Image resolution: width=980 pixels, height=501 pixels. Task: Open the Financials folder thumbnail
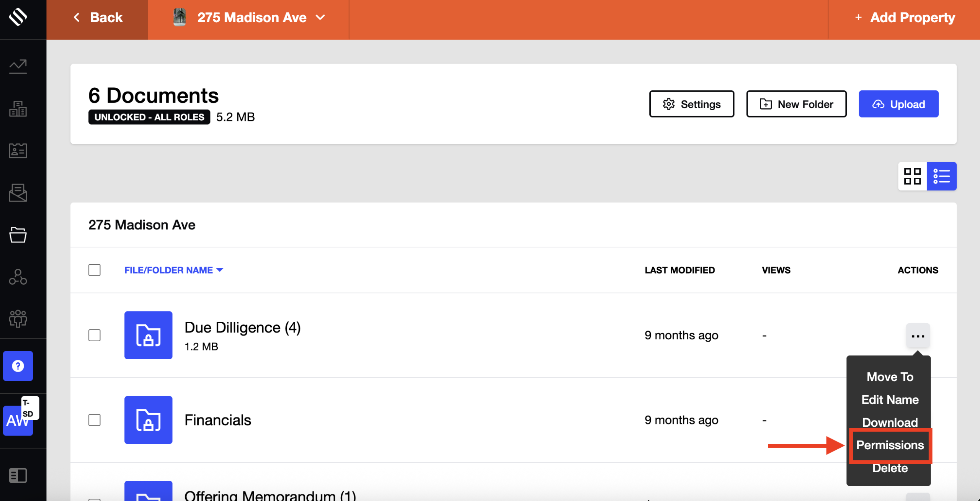click(148, 420)
